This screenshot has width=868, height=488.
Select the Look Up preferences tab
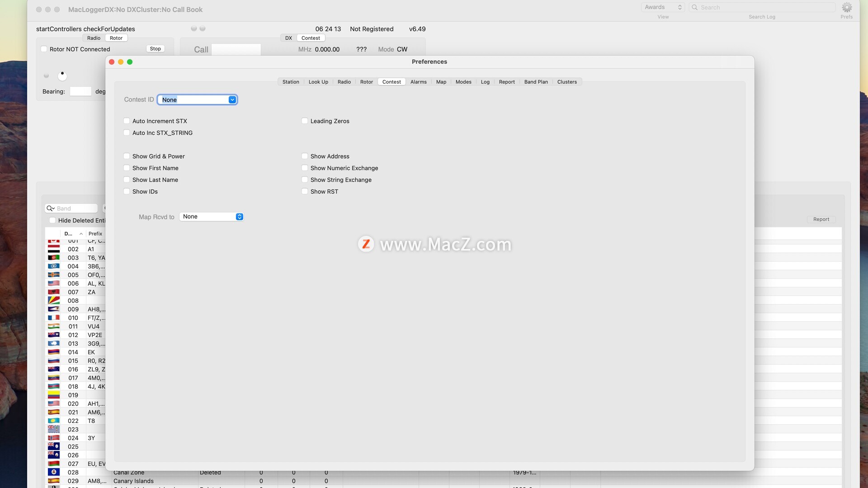[318, 82]
